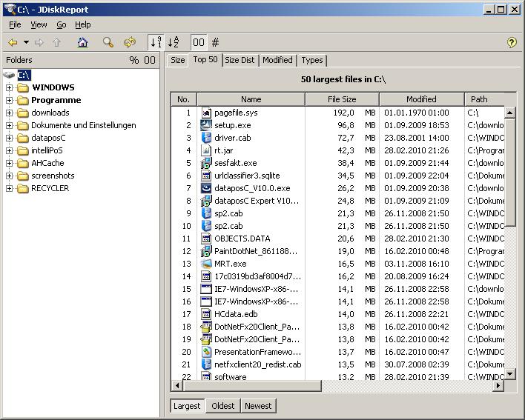Click the PresentationFramewo... file icon
The width and height of the screenshot is (525, 420).
pos(206,352)
